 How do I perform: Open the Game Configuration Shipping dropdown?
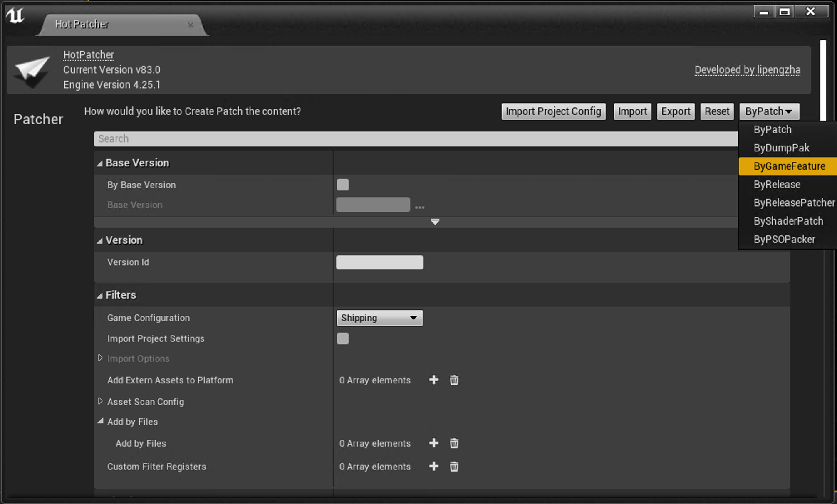coord(379,318)
